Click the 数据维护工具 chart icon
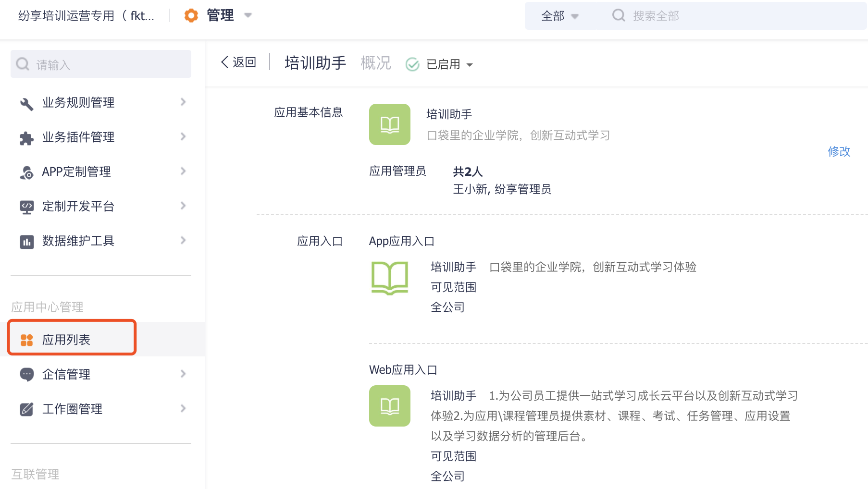The width and height of the screenshot is (868, 489). click(x=26, y=242)
